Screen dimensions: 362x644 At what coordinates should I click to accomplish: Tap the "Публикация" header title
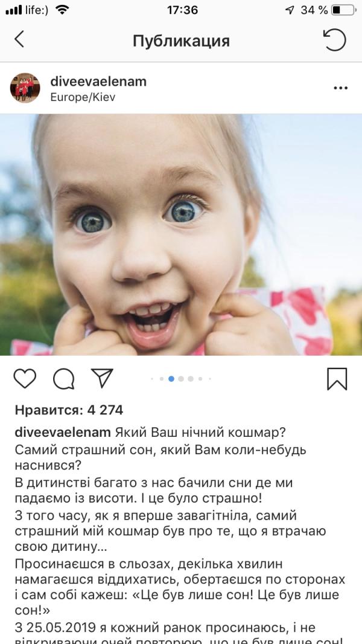click(181, 41)
